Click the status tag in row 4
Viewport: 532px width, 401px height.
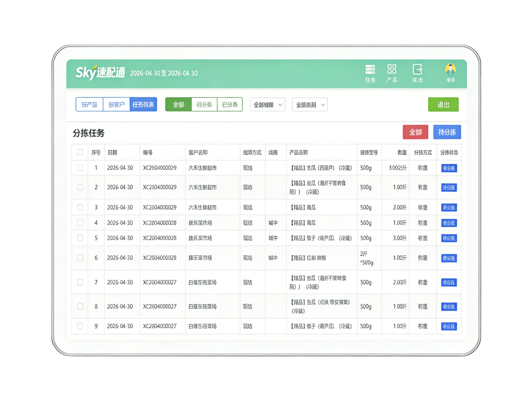(449, 223)
